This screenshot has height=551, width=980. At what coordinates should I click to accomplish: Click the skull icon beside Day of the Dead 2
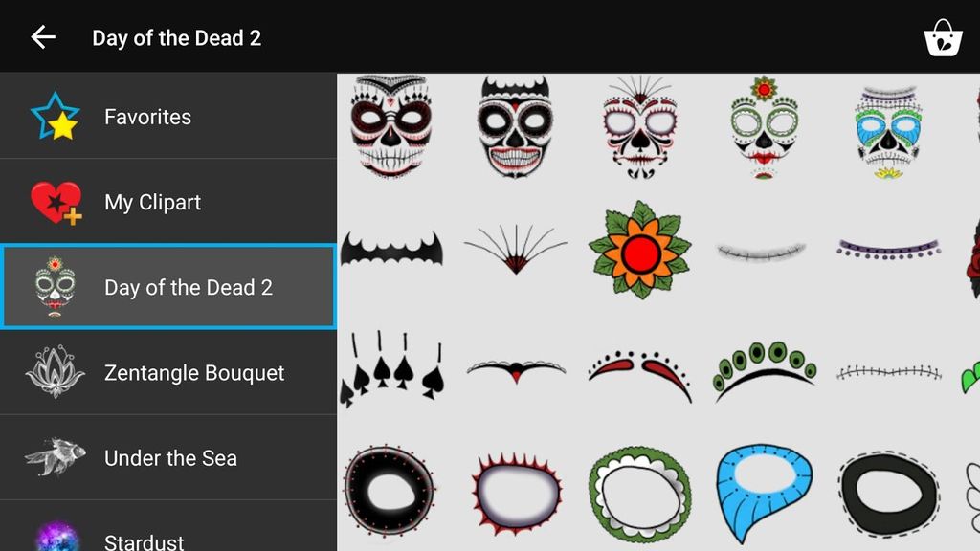coord(55,286)
